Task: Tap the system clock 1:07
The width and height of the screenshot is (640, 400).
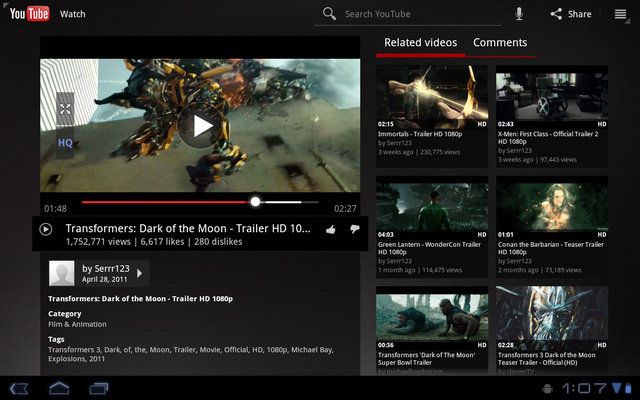Action: 584,388
